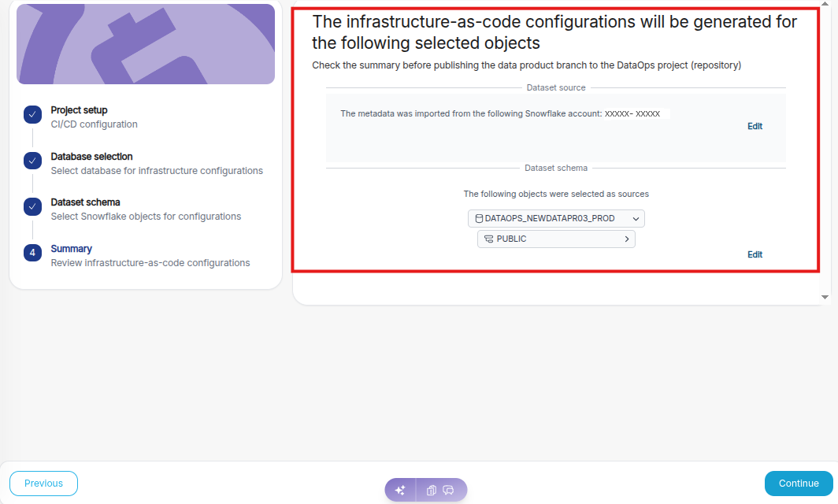Open the chat bubbles icon
This screenshot has width=838, height=504.
coord(449,490)
